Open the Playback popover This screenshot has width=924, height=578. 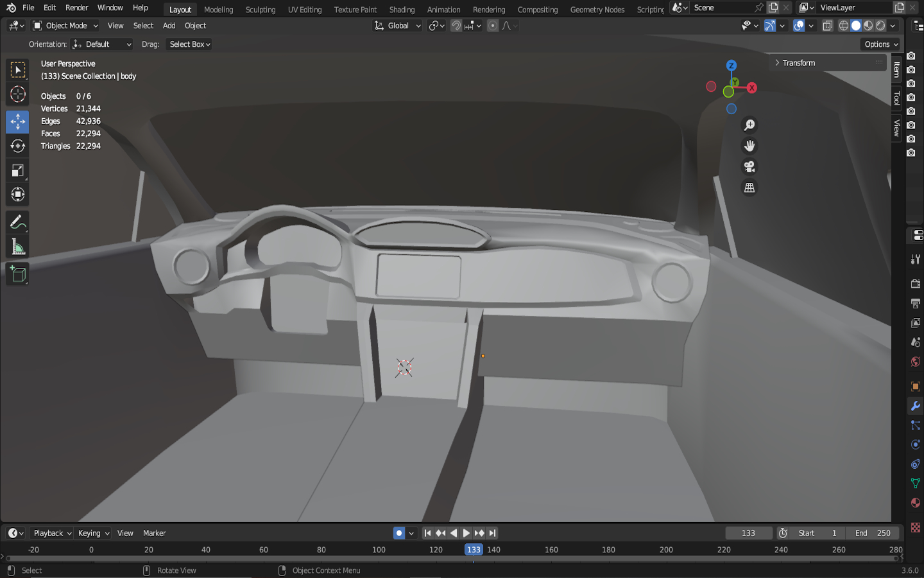click(53, 533)
